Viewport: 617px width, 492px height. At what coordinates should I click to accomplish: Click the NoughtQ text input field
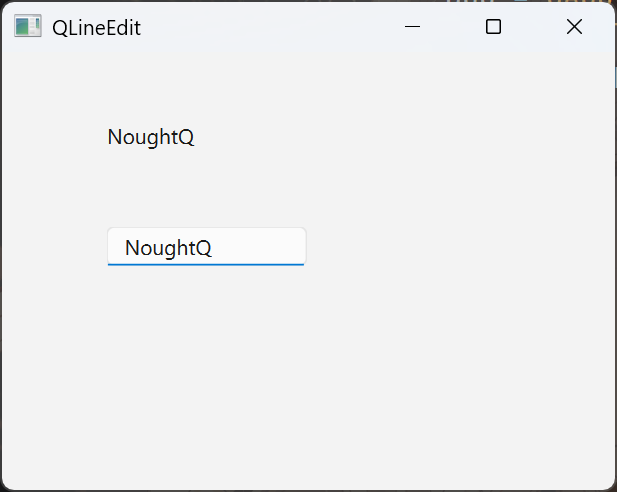pyautogui.click(x=206, y=247)
